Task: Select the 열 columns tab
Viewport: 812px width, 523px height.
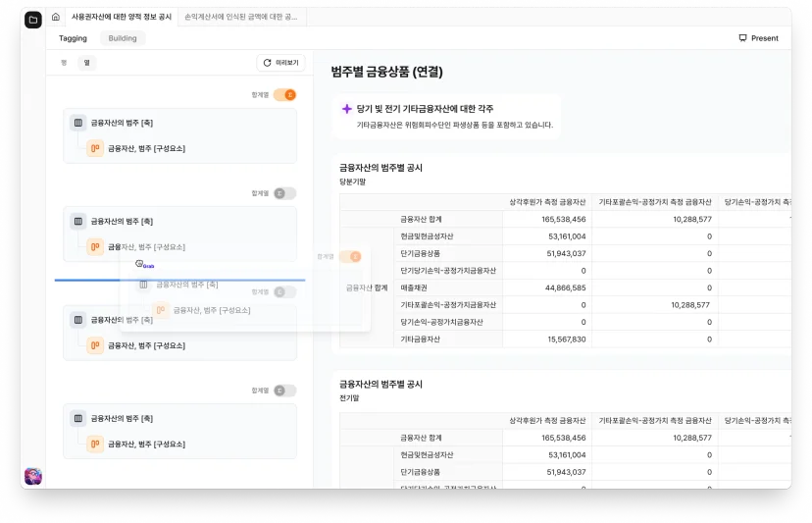Action: click(x=87, y=63)
